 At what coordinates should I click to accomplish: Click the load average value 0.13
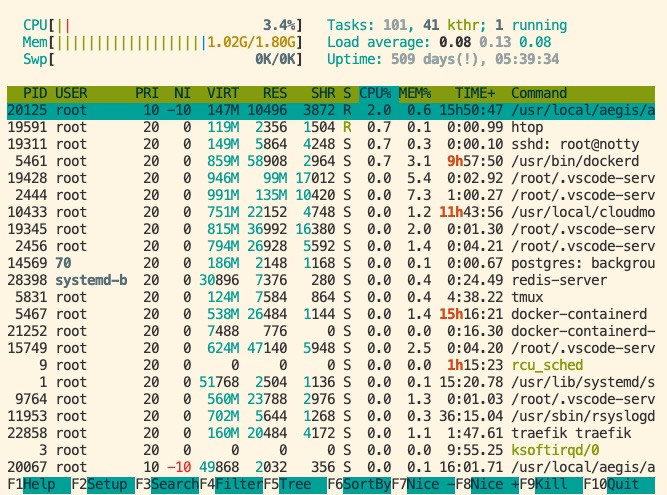(x=495, y=42)
